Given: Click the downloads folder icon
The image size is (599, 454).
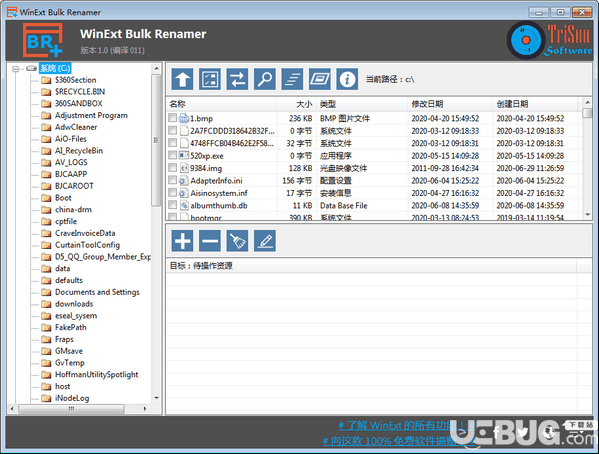Looking at the screenshot, I should 46,304.
